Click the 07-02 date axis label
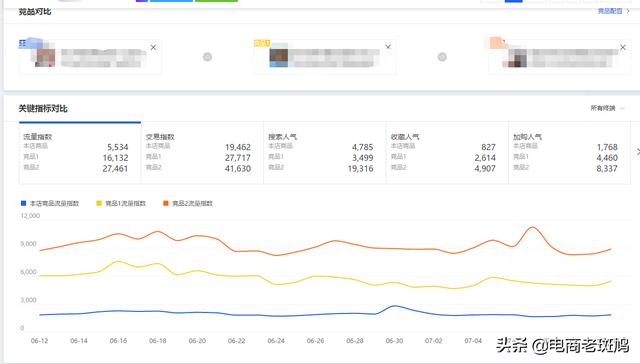640x364 pixels. pyautogui.click(x=433, y=341)
